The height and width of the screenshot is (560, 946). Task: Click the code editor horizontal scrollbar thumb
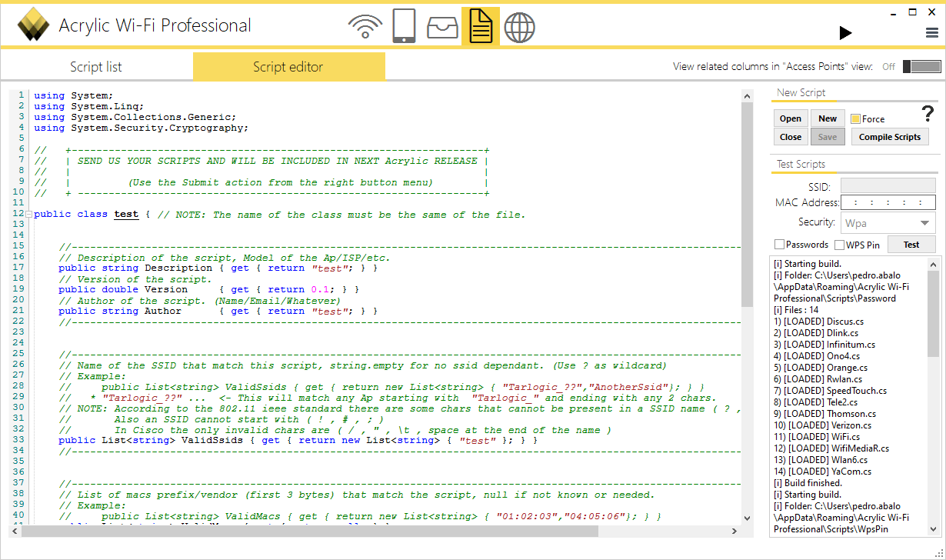pyautogui.click(x=310, y=531)
